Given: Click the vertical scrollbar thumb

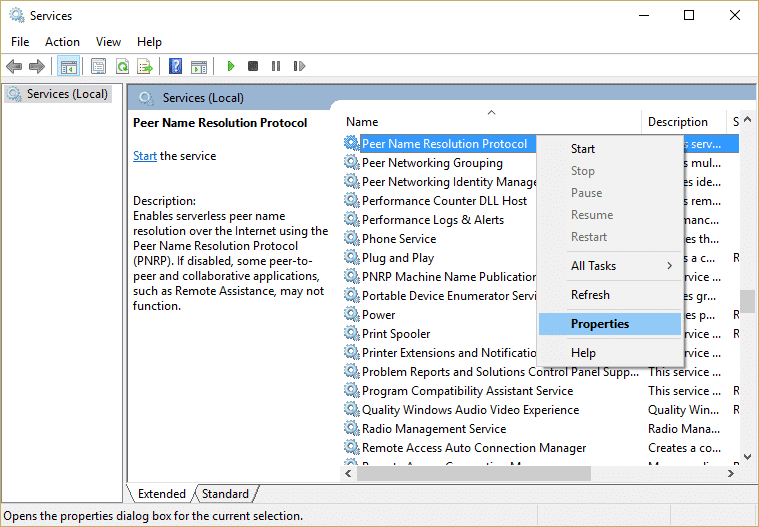Looking at the screenshot, I should point(747,301).
